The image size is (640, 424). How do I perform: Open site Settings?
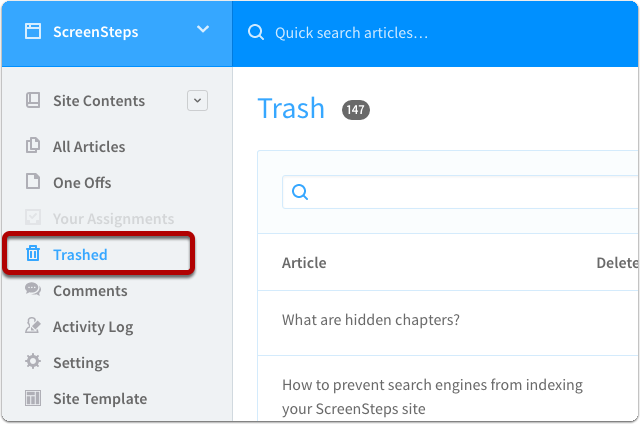[81, 363]
